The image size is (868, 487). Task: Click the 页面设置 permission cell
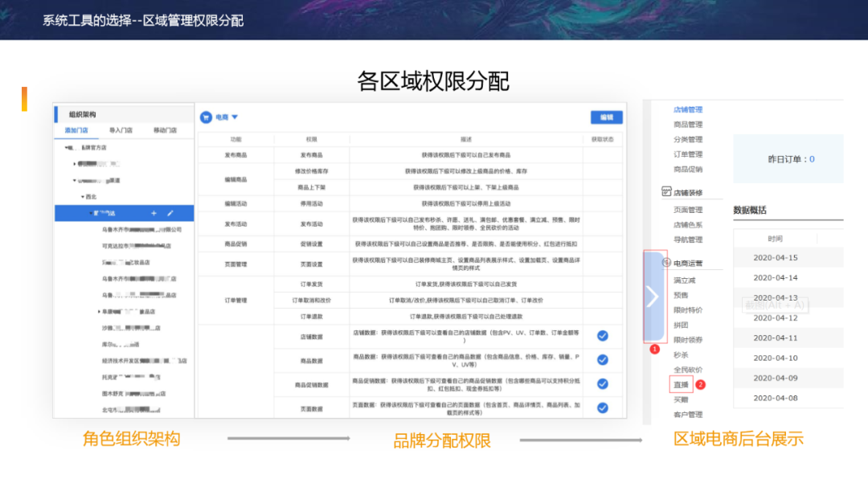[x=311, y=264]
